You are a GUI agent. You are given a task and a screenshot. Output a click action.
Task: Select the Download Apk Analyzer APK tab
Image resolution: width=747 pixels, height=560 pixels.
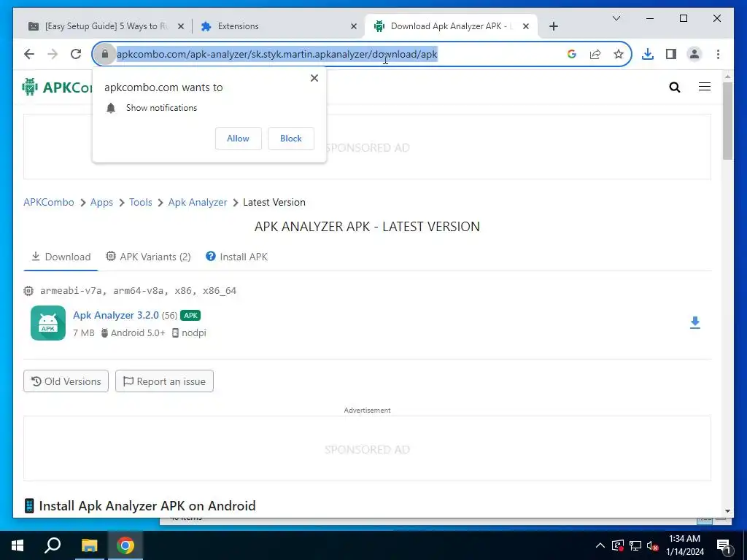tap(450, 26)
